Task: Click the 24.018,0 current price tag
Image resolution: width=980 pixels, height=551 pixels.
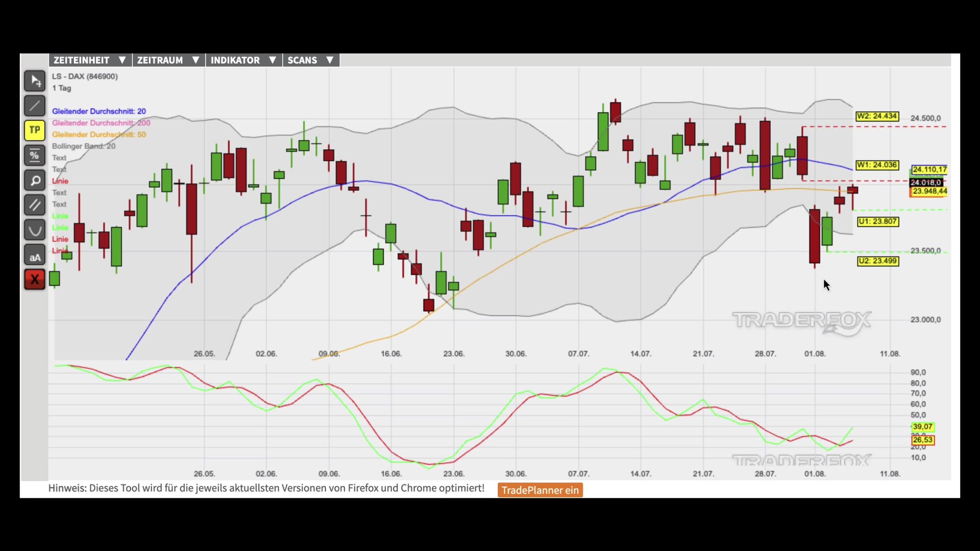Action: [926, 183]
